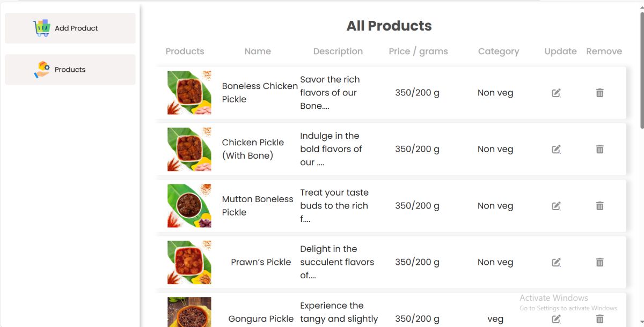This screenshot has height=327, width=644.
Task: Click the Gongura Pickle product name
Action: [x=261, y=319]
